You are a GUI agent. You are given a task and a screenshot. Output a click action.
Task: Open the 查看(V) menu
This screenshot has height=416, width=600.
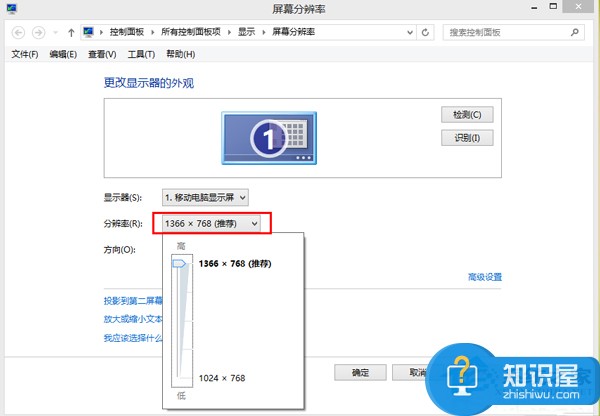[x=102, y=54]
